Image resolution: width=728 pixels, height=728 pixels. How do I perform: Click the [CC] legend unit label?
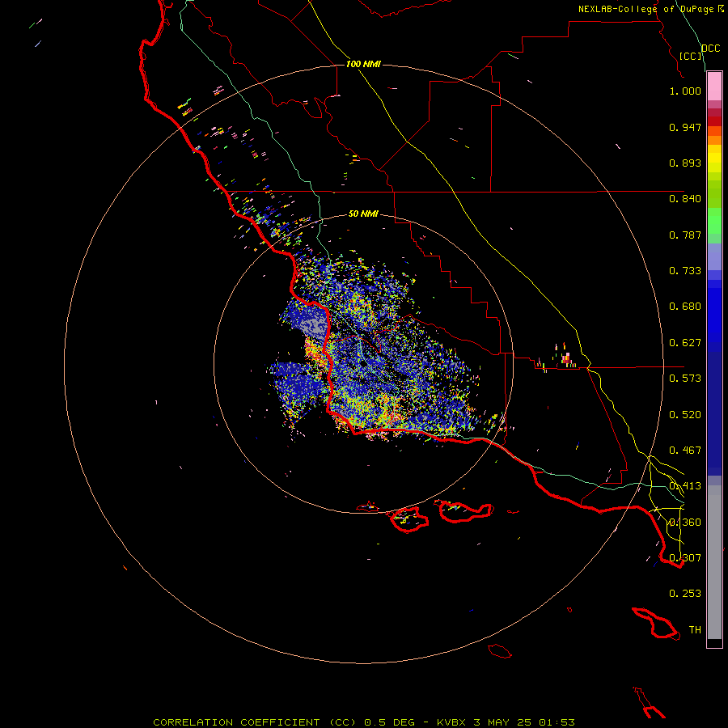click(691, 56)
